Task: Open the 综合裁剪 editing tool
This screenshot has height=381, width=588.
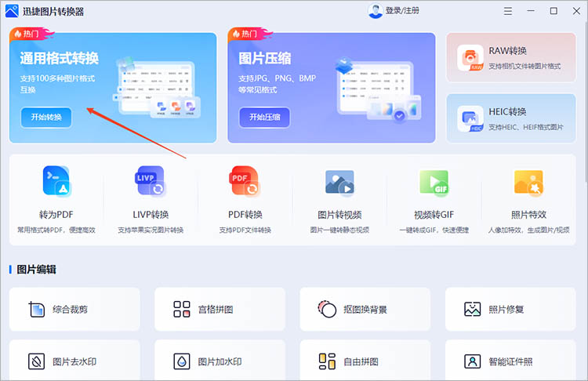Action: point(74,309)
